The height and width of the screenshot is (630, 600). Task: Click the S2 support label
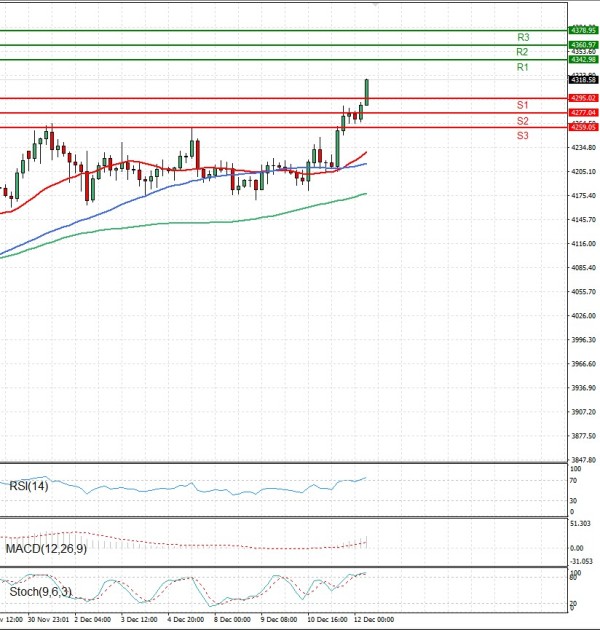tap(523, 120)
